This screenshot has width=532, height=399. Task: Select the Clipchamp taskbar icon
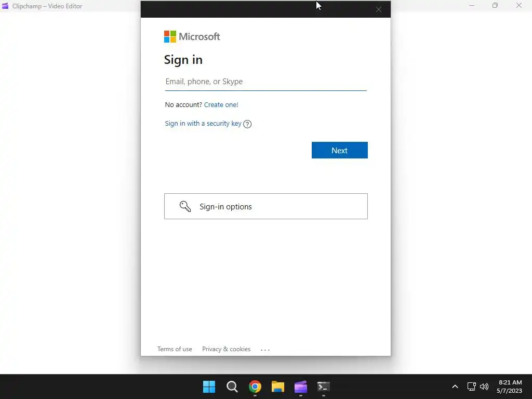coord(301,387)
